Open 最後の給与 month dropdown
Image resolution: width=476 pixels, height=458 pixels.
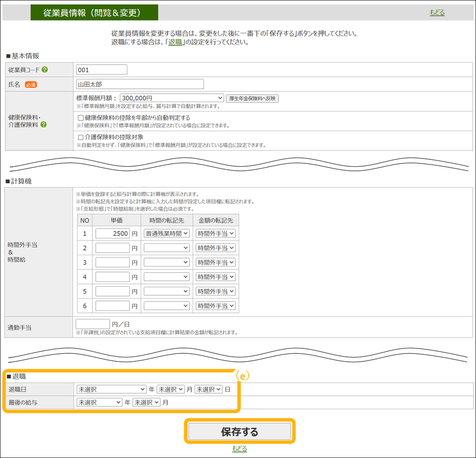[x=146, y=403]
